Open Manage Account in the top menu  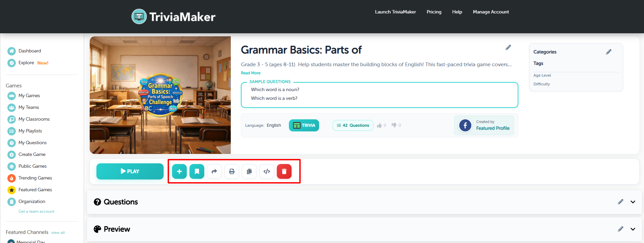(x=491, y=12)
